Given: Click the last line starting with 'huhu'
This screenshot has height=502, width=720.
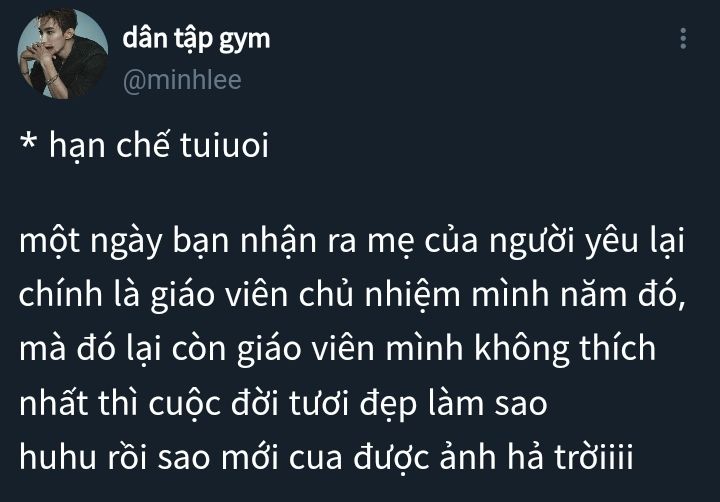Looking at the screenshot, I should (x=326, y=457).
